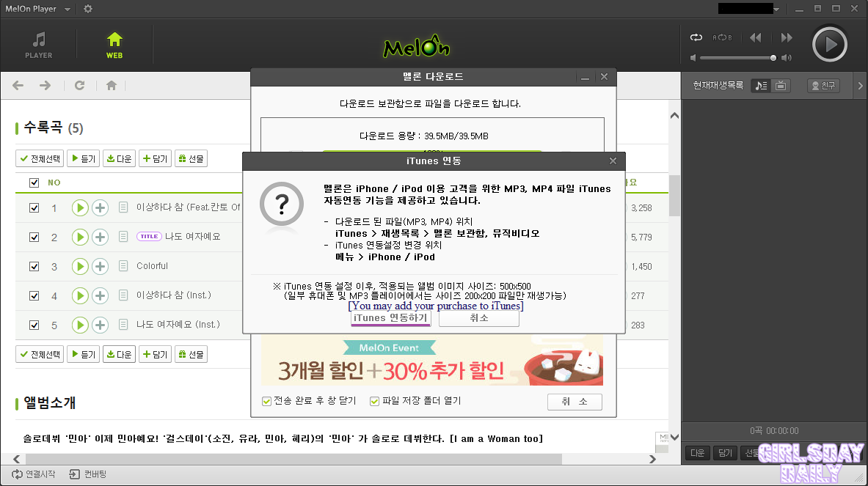Click top 담기 add button

tap(155, 158)
